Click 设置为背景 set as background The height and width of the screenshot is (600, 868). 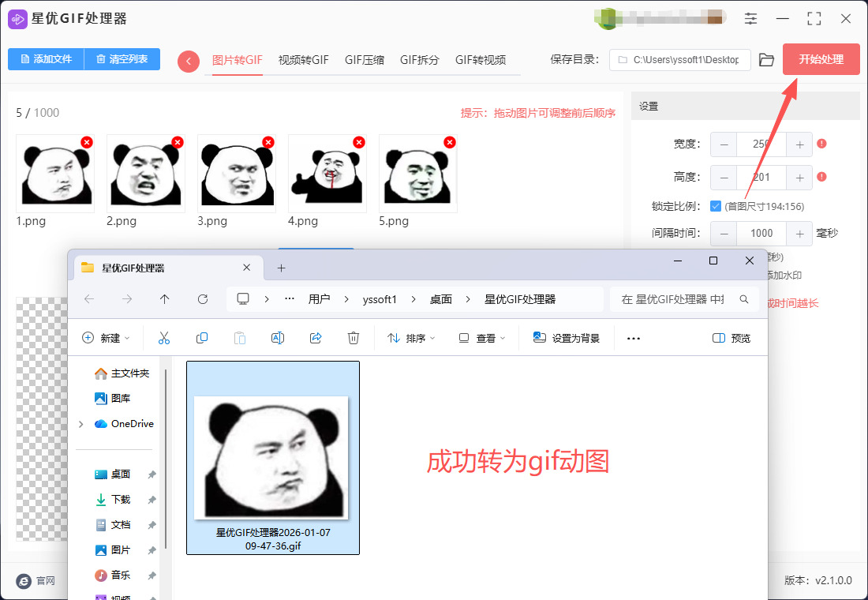567,338
